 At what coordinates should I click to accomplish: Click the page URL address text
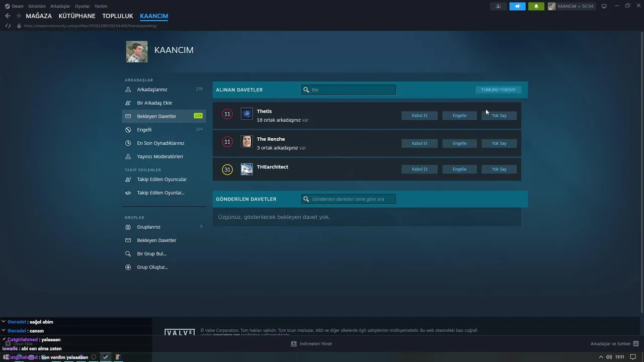(x=90, y=26)
